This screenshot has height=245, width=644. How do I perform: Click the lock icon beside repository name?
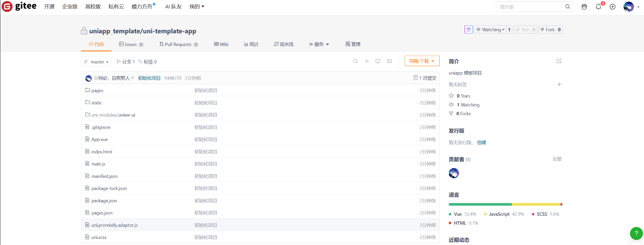pyautogui.click(x=84, y=31)
